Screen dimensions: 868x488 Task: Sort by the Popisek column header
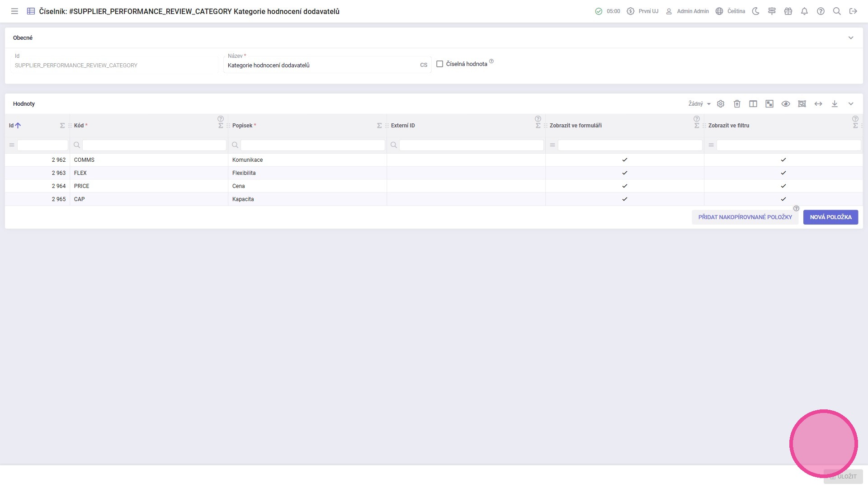tap(242, 126)
